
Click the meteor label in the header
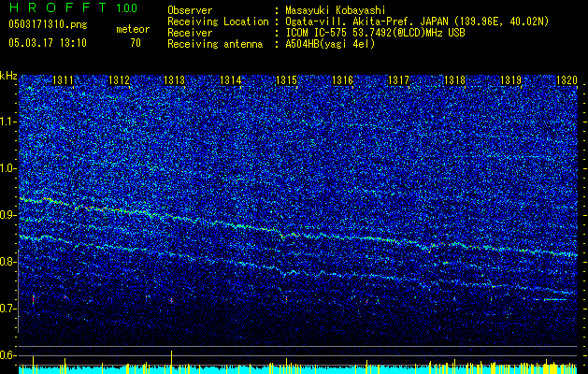pos(133,29)
